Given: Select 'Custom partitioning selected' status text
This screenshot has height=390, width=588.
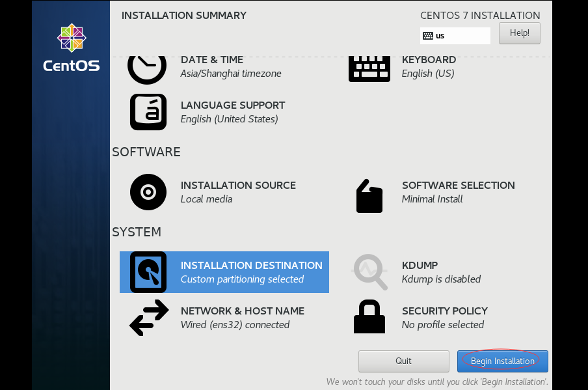Looking at the screenshot, I should coord(242,279).
